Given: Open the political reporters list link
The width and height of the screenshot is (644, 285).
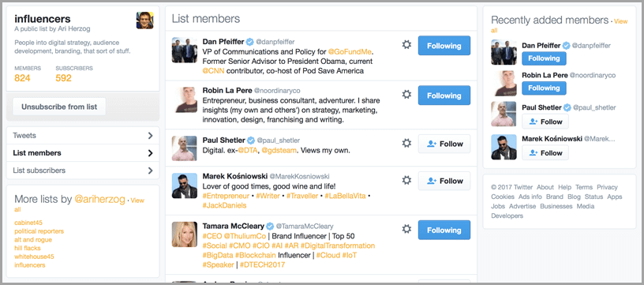Looking at the screenshot, I should click(39, 231).
